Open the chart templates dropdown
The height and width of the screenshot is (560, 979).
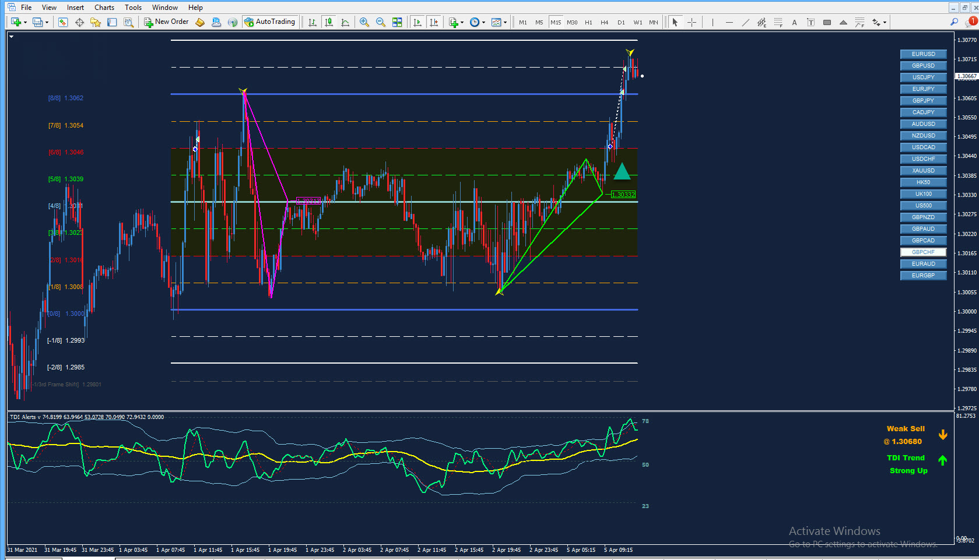[x=505, y=23]
